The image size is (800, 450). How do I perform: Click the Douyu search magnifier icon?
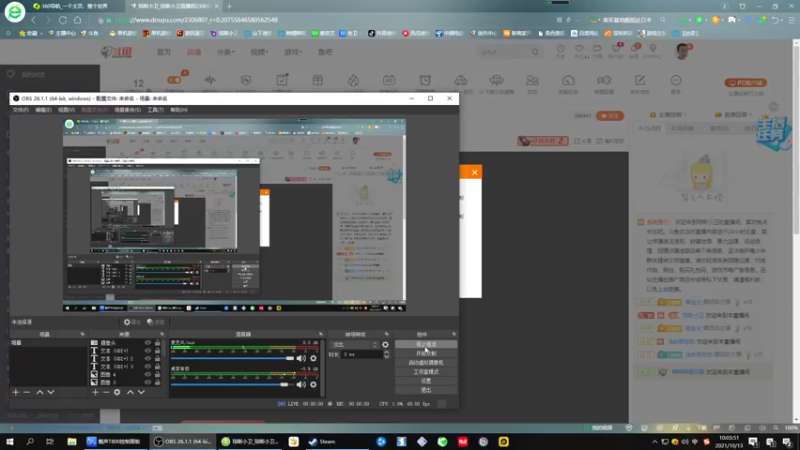[535, 52]
